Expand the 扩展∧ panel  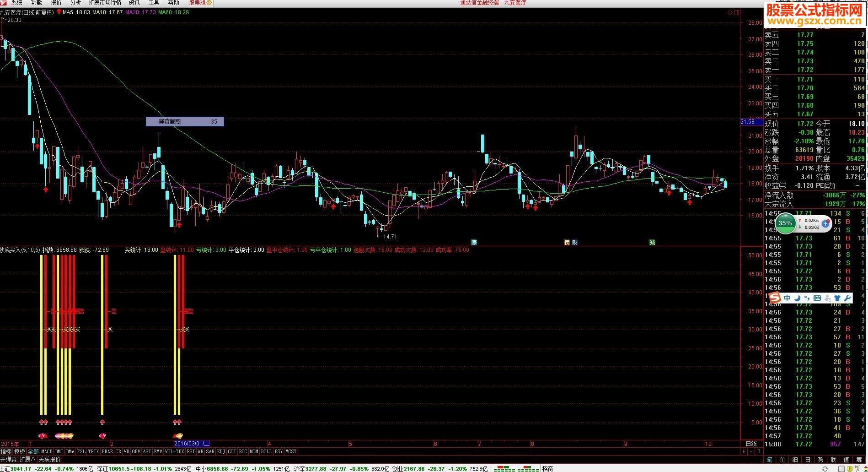(x=27, y=459)
